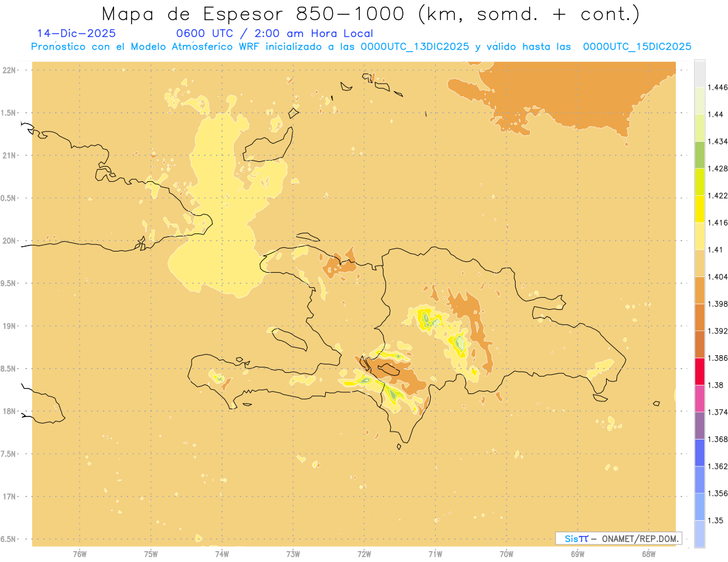Screen dimensions: 728x562
Task: Click the '1.368' colorbar value
Action: [x=719, y=439]
